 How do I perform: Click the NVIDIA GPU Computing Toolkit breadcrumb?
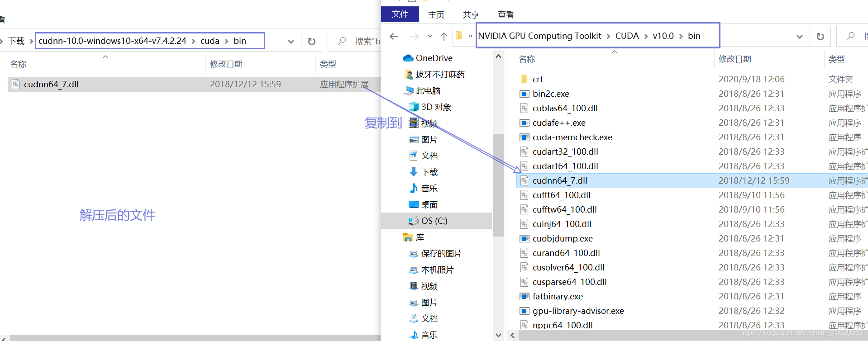coord(539,36)
